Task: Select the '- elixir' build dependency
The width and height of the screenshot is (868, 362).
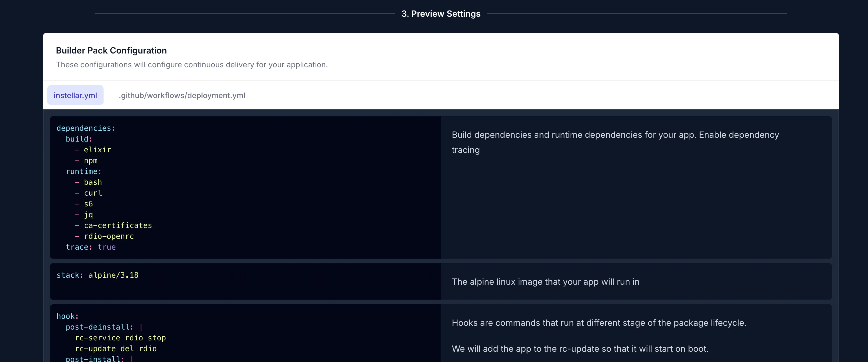Action: [x=93, y=150]
